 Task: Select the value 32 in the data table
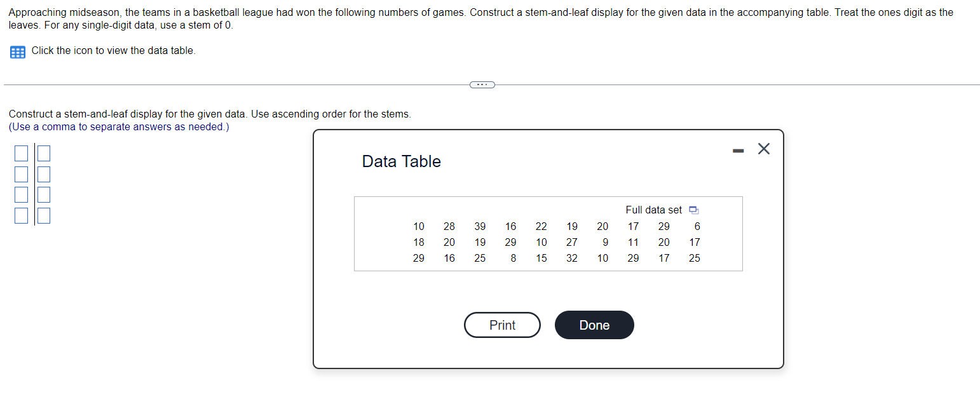tap(571, 258)
